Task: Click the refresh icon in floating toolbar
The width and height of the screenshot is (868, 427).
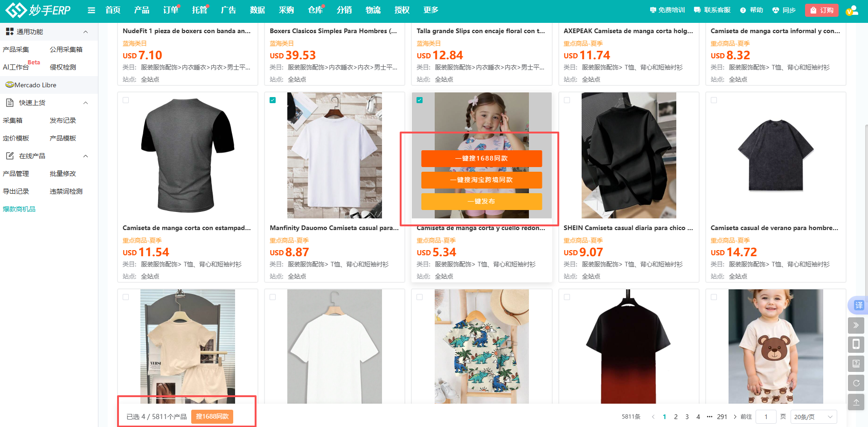Action: [856, 383]
